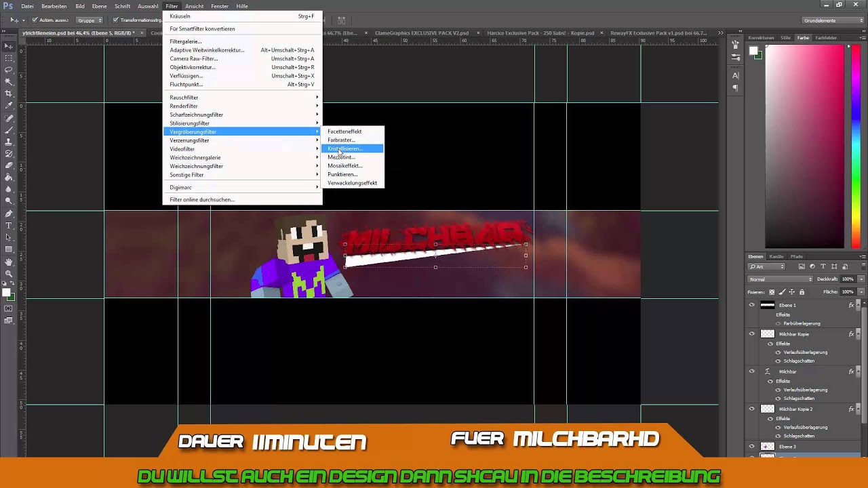Select the Magic Wand tool

[8, 82]
